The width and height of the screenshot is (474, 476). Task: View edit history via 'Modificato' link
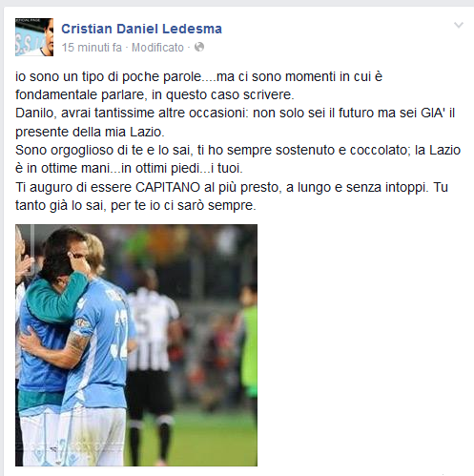[157, 48]
